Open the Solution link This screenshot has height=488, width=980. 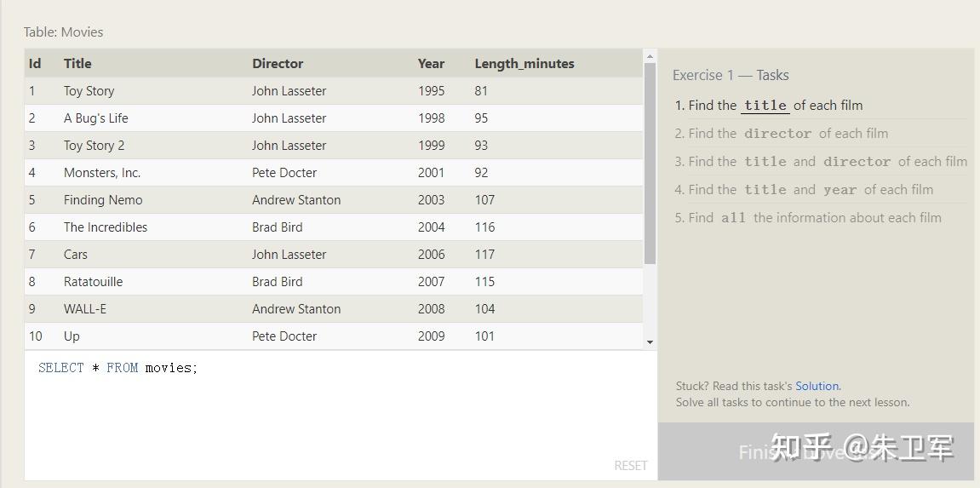[x=817, y=386]
